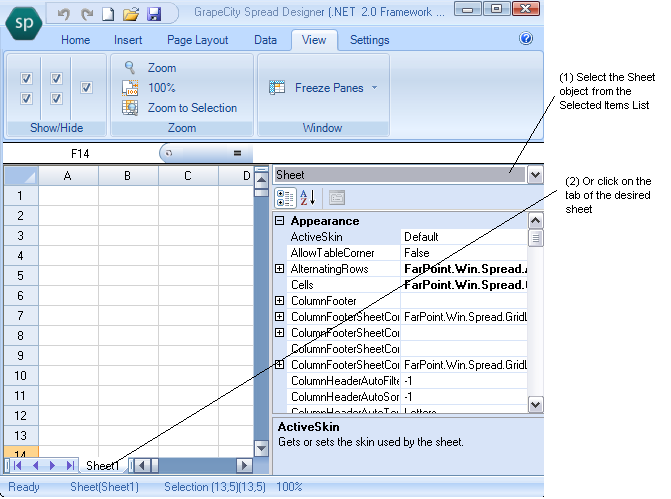Go to the previous sheet tab
Viewport: 671px width, 499px height.
[35, 466]
